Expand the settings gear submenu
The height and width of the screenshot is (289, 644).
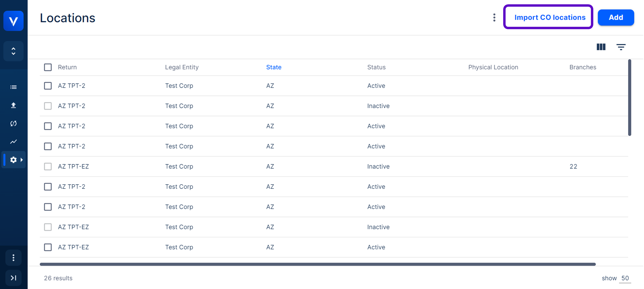point(14,160)
